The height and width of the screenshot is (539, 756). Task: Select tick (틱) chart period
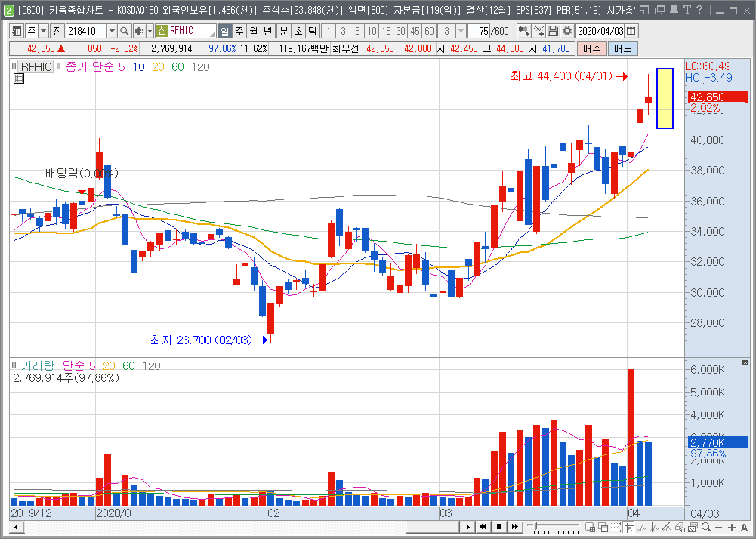(313, 32)
